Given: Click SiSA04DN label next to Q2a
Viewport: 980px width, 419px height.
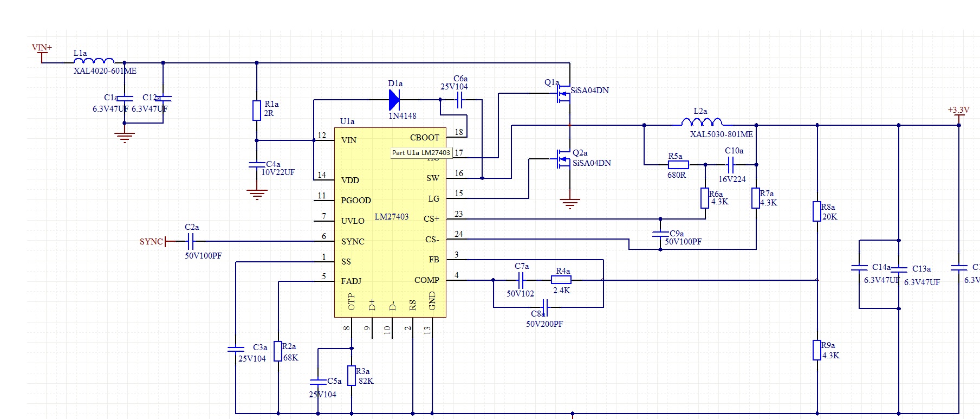Looking at the screenshot, I should click(592, 163).
